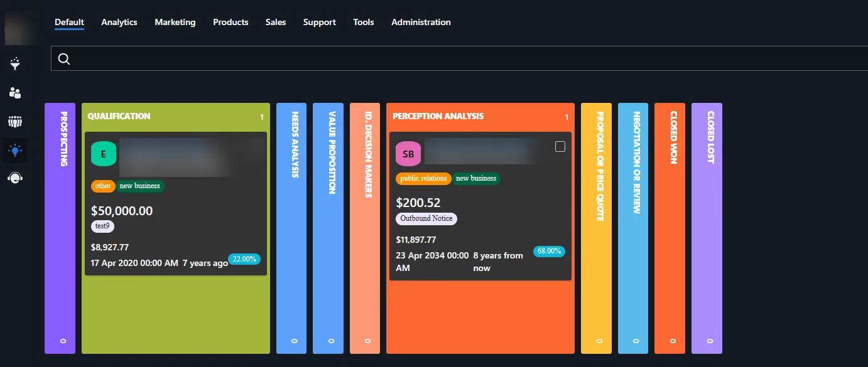Open the contacts people icon in sidebar
Viewport: 868px width, 367px height.
pos(16,93)
